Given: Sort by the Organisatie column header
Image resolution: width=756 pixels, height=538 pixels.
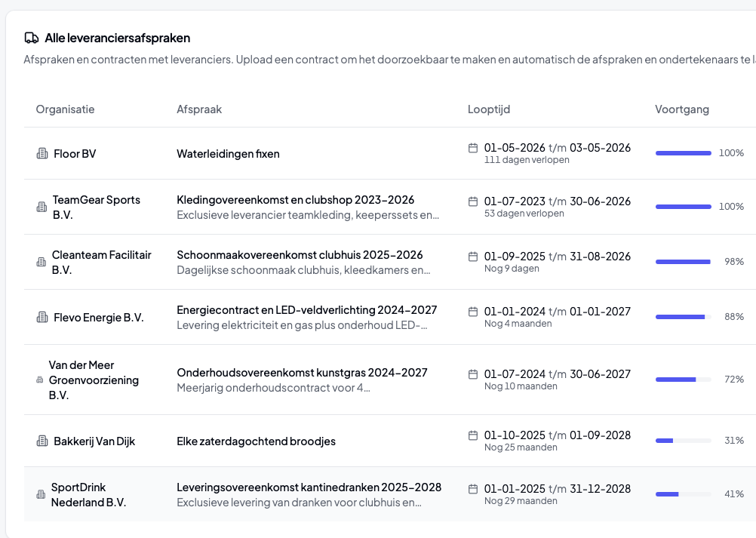Looking at the screenshot, I should 65,109.
